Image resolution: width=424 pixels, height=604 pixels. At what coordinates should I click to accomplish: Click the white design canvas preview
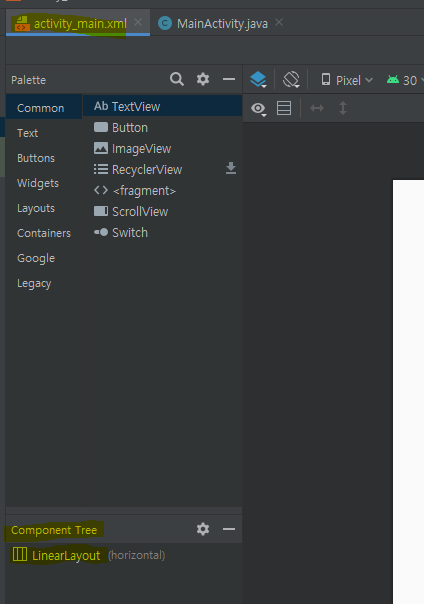click(x=408, y=392)
